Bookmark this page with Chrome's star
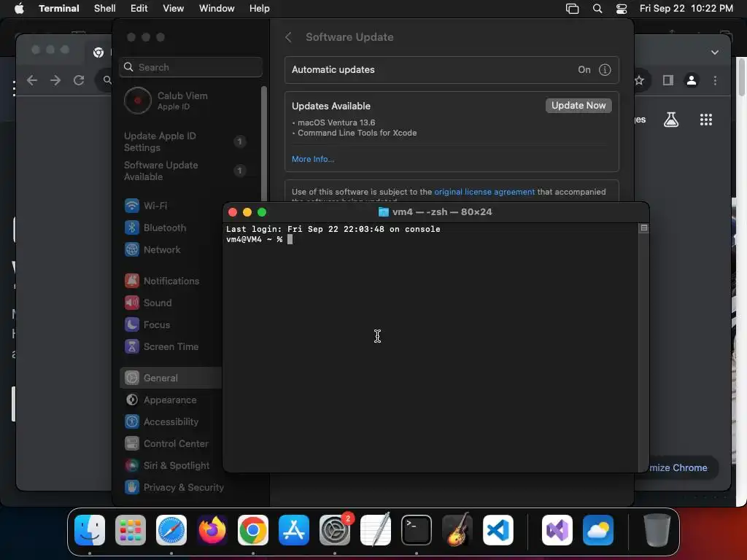The image size is (747, 560). click(x=639, y=80)
